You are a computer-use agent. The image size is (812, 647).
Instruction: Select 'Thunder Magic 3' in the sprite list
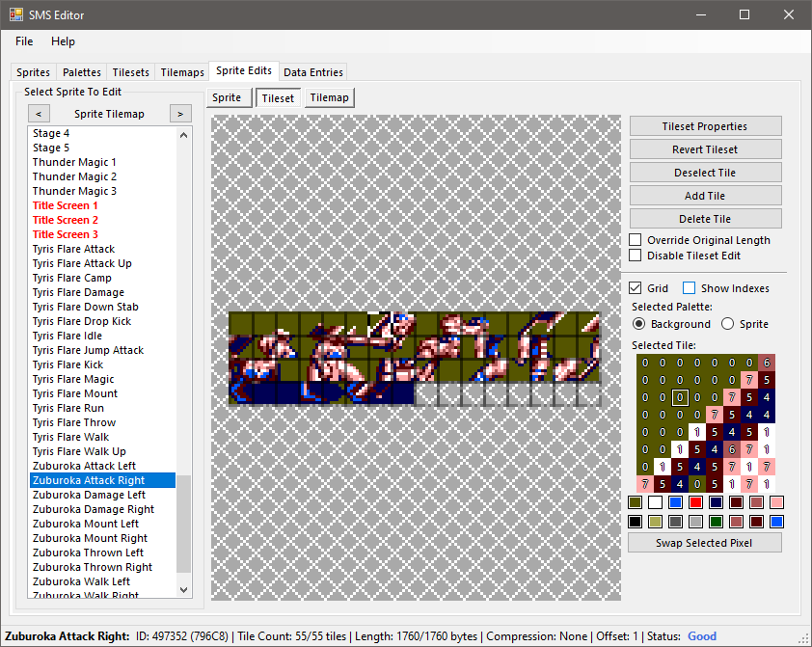[102, 191]
